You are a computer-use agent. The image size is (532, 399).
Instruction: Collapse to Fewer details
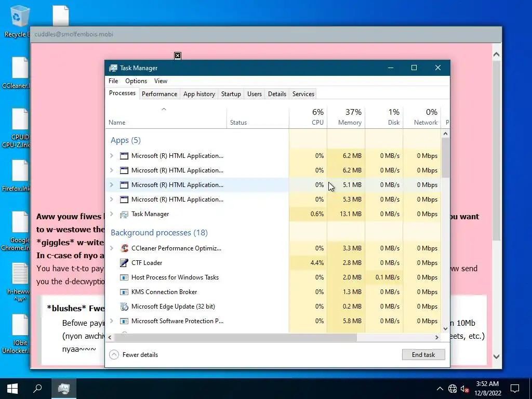[x=134, y=354]
